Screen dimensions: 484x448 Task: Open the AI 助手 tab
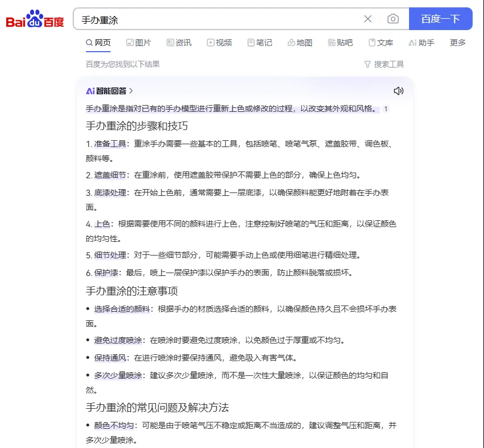click(422, 43)
